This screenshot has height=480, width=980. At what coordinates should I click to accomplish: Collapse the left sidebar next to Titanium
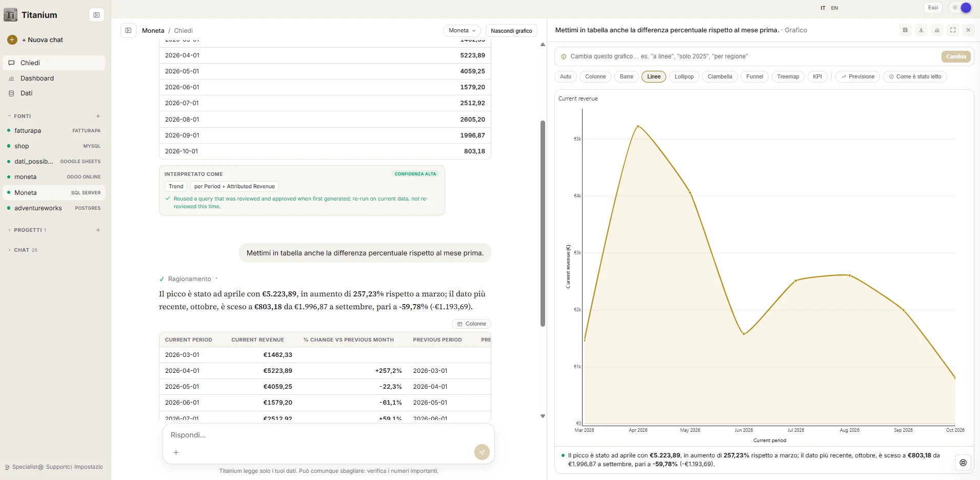96,15
